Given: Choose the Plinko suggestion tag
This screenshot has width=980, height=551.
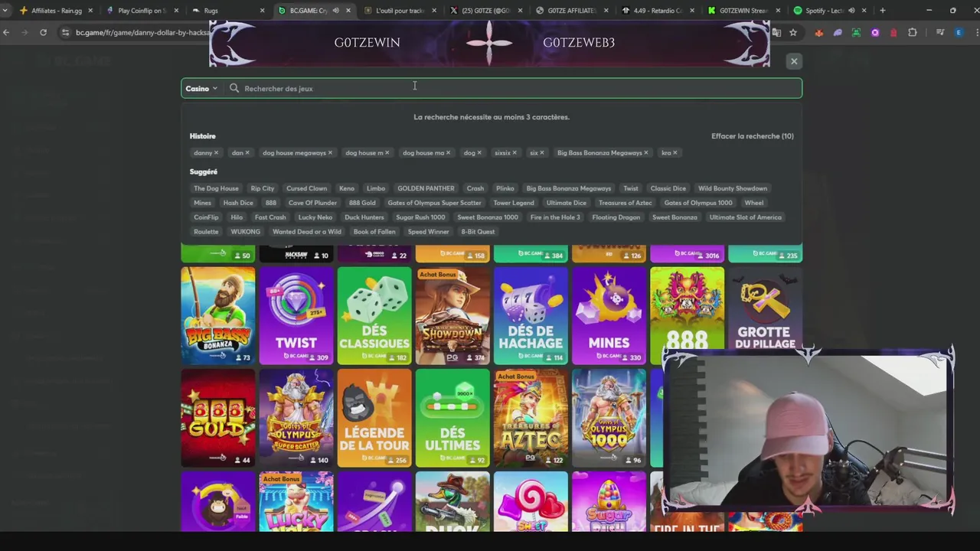Looking at the screenshot, I should point(505,188).
